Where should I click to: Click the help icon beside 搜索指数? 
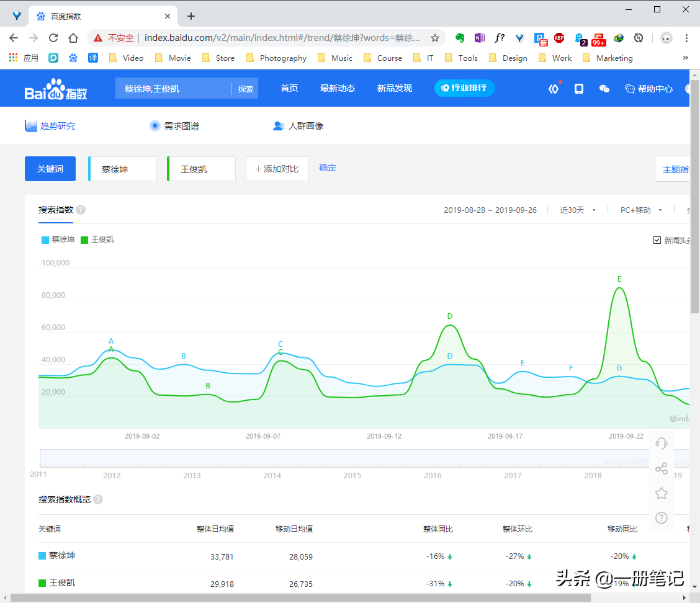point(81,210)
